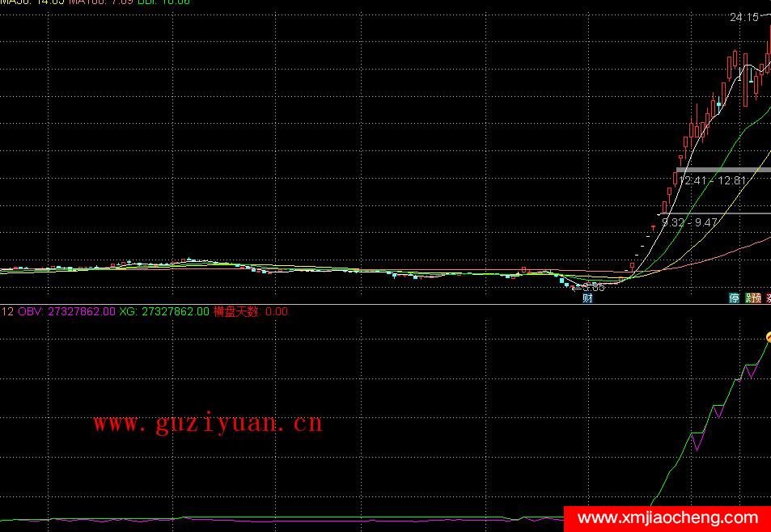Click the MA30 label at top left
This screenshot has height=532, width=771.
coord(26,2)
